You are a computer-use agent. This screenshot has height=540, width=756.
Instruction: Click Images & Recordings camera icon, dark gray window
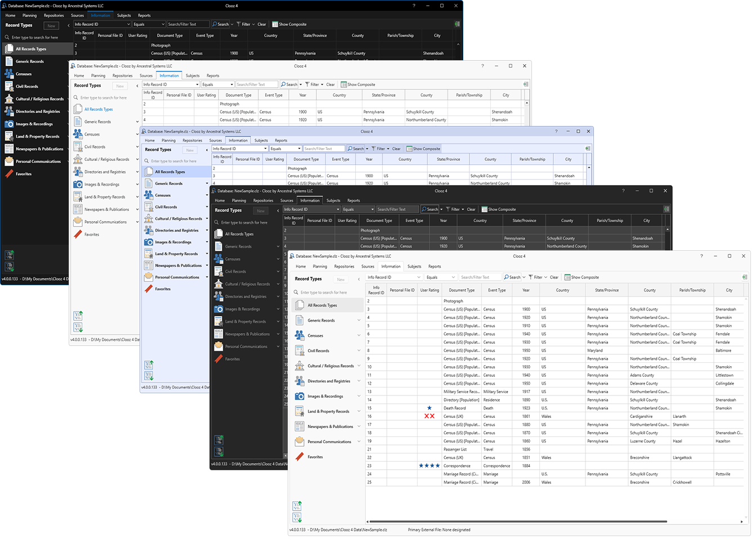(218, 309)
